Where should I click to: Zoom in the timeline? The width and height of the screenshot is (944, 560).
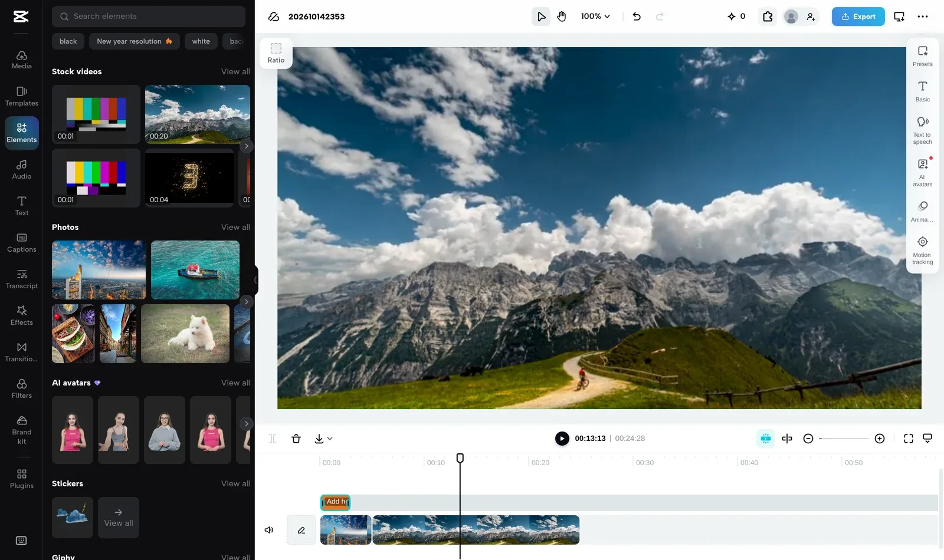point(880,439)
